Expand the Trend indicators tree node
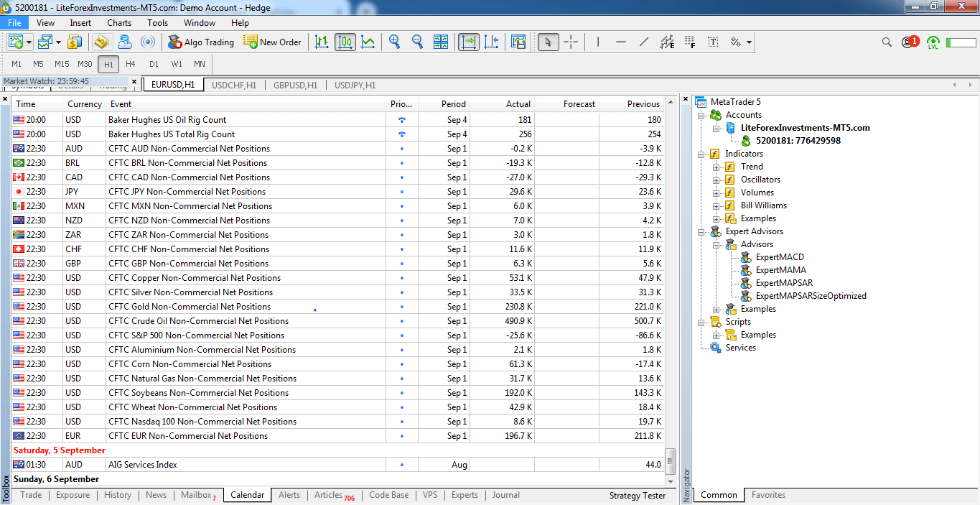The image size is (980, 505). pos(717,167)
